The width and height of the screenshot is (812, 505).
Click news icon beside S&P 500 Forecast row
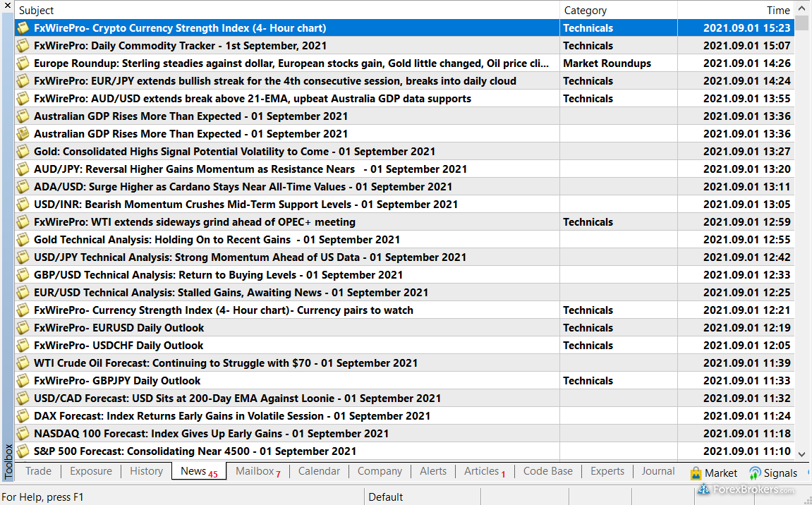pyautogui.click(x=23, y=451)
